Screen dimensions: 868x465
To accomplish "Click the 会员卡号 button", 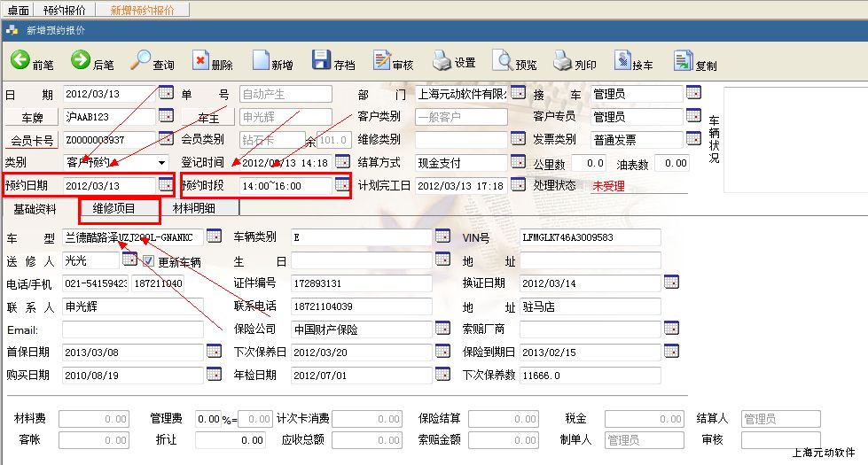I will point(31,140).
